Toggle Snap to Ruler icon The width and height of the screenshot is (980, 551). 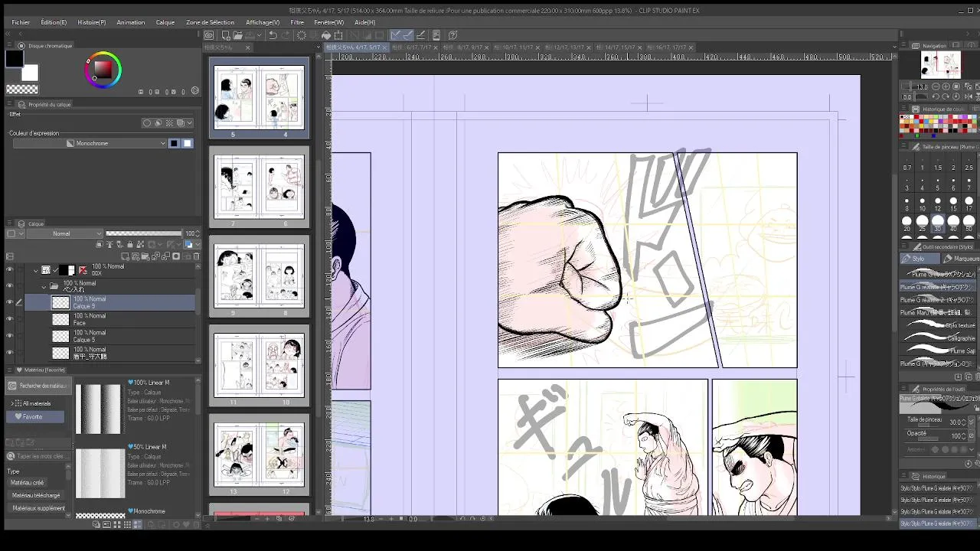tap(395, 35)
